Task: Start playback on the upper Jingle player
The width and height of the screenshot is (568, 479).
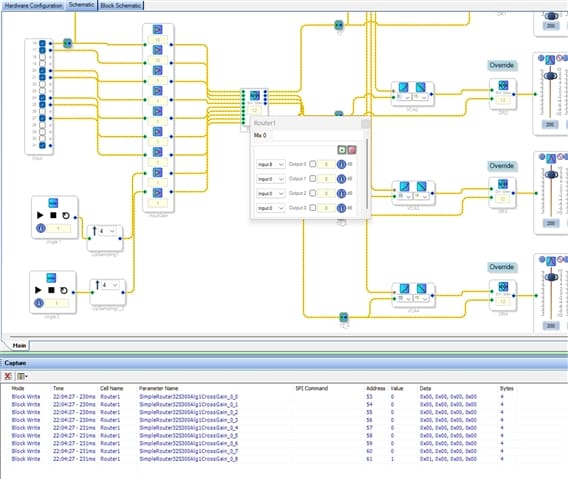Action: [40, 215]
